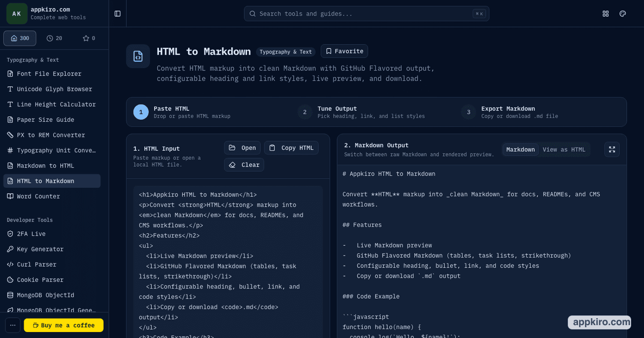Open the theme palette icon
This screenshot has height=338, width=644.
pos(623,13)
